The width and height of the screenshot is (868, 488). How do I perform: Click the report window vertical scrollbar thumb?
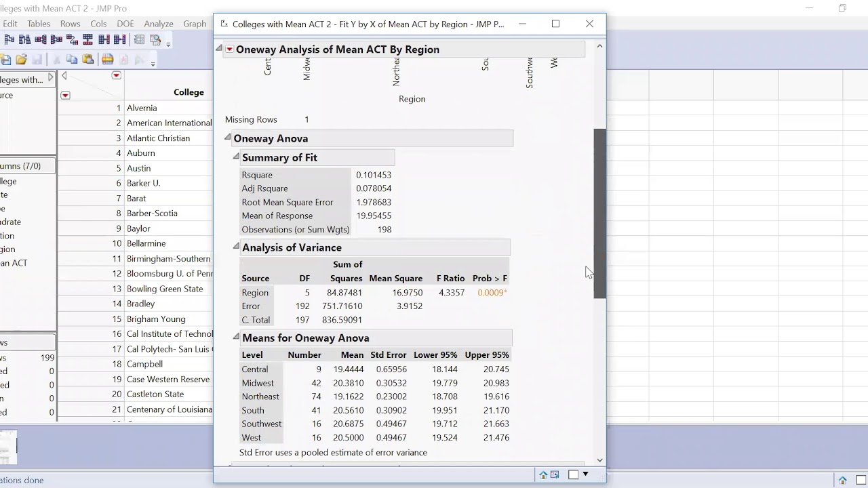(600, 213)
